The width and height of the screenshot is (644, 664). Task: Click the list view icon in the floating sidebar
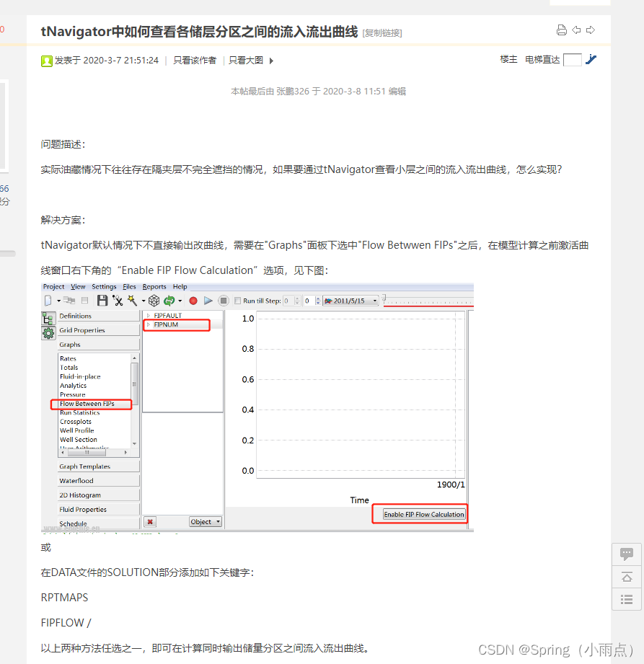tap(627, 599)
